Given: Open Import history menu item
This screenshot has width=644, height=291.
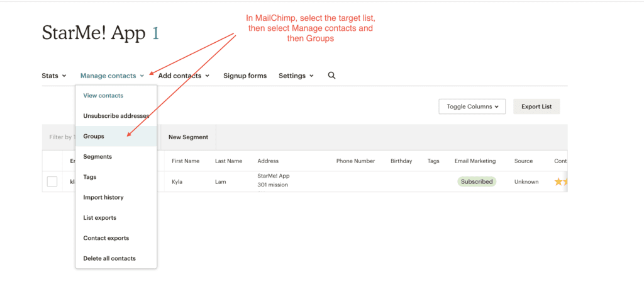Looking at the screenshot, I should coord(116,198).
